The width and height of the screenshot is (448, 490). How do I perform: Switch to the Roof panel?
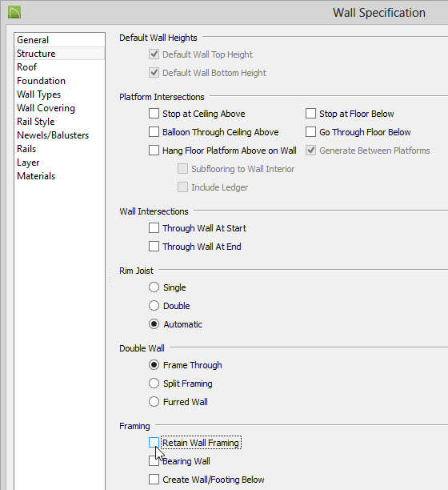pyautogui.click(x=27, y=67)
